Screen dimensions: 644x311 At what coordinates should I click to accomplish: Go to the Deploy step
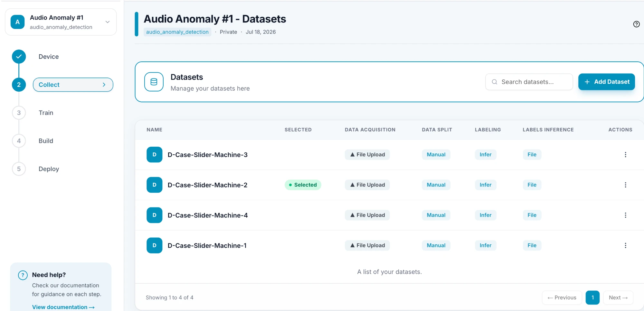pos(49,169)
